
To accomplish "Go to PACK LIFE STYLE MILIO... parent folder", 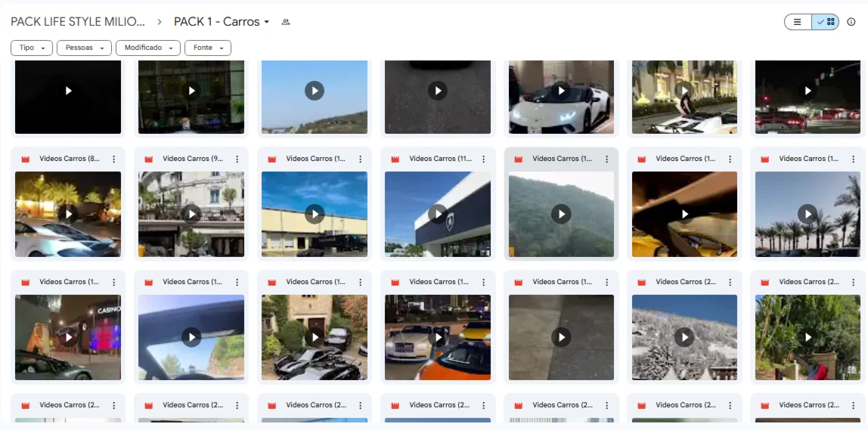I will (78, 22).
